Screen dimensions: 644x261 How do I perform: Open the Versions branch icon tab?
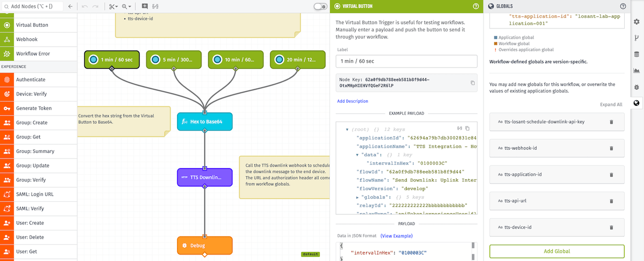click(636, 38)
